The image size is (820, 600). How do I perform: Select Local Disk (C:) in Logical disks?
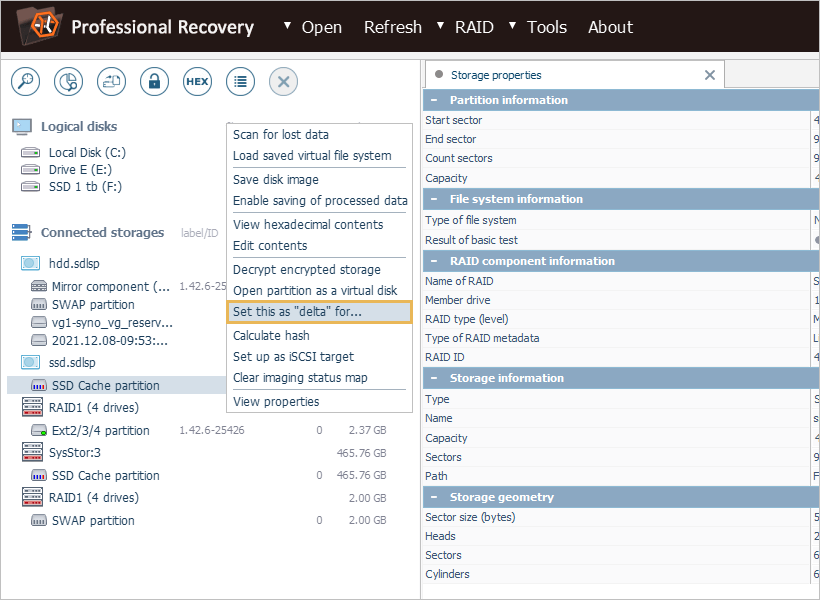pos(87,153)
